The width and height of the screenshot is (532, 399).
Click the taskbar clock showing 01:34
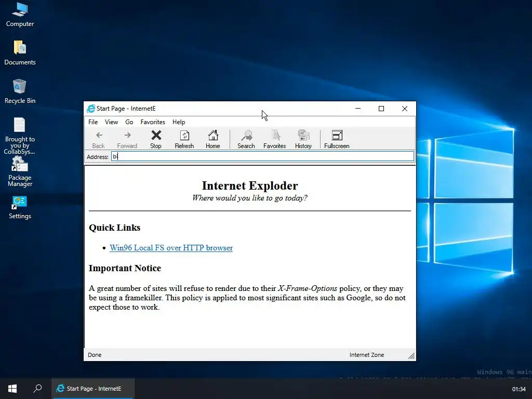coord(519,389)
